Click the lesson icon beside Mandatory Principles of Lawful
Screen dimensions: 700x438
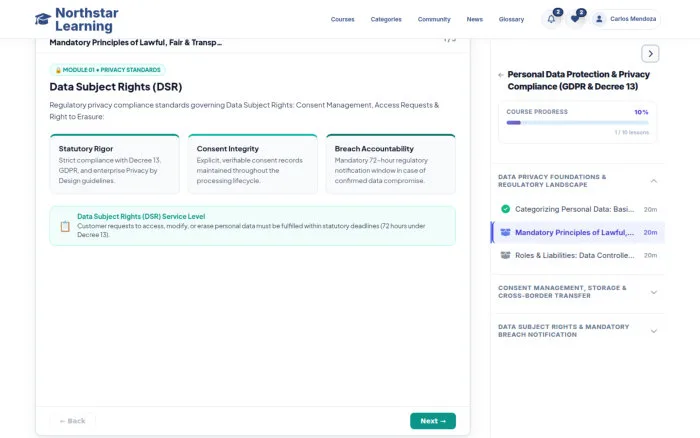pyautogui.click(x=505, y=232)
